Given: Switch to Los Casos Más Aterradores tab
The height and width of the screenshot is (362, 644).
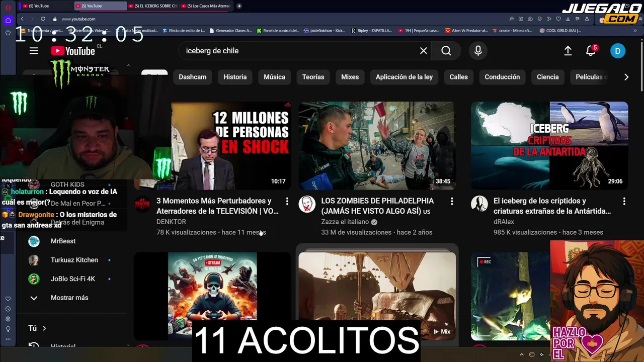Looking at the screenshot, I should coord(205,6).
